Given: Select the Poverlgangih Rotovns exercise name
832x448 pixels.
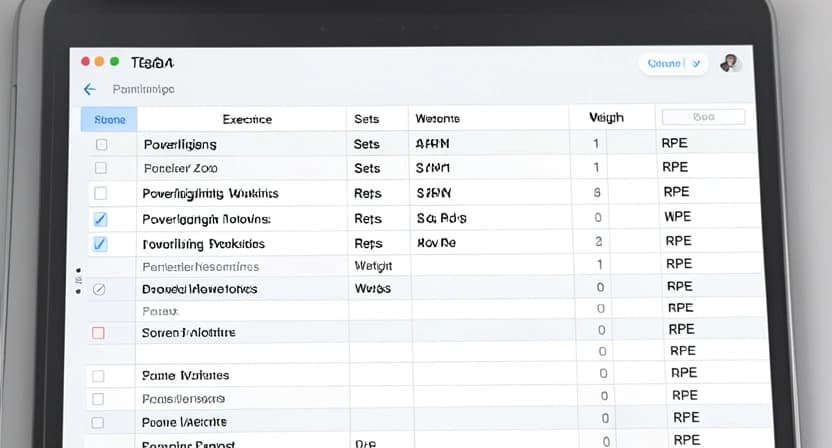Looking at the screenshot, I should point(206,219).
